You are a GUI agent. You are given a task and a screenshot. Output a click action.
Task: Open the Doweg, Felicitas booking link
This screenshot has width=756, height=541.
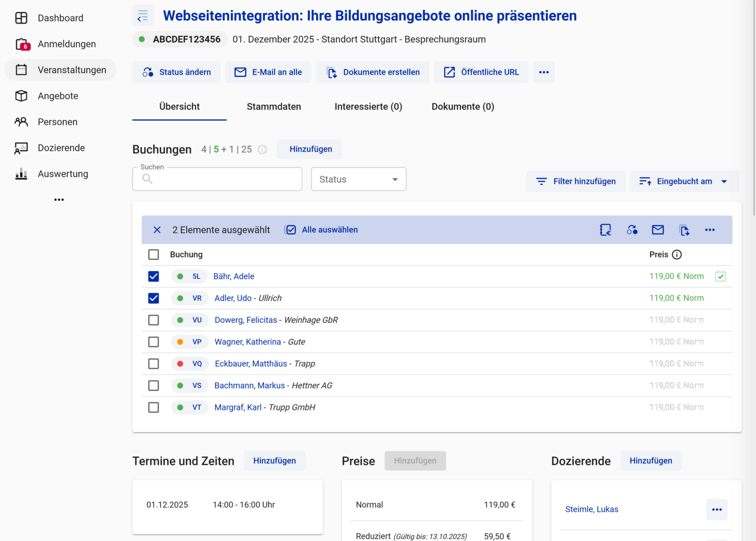[246, 320]
